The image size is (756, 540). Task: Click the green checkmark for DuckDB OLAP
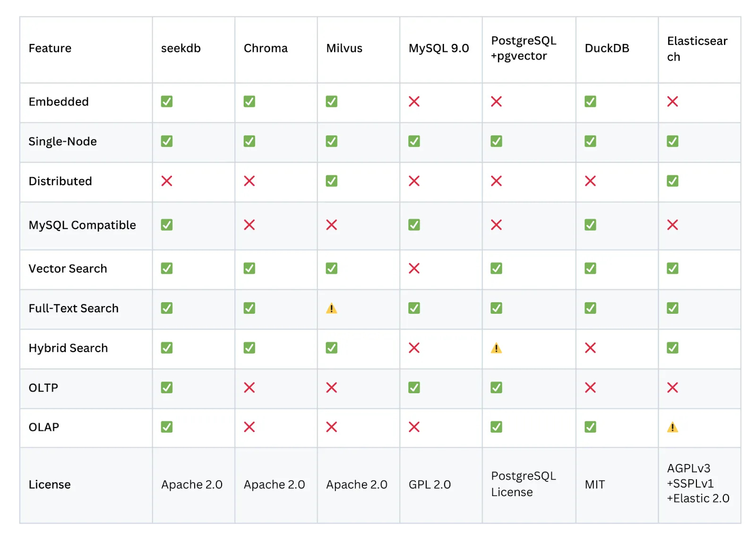590,427
